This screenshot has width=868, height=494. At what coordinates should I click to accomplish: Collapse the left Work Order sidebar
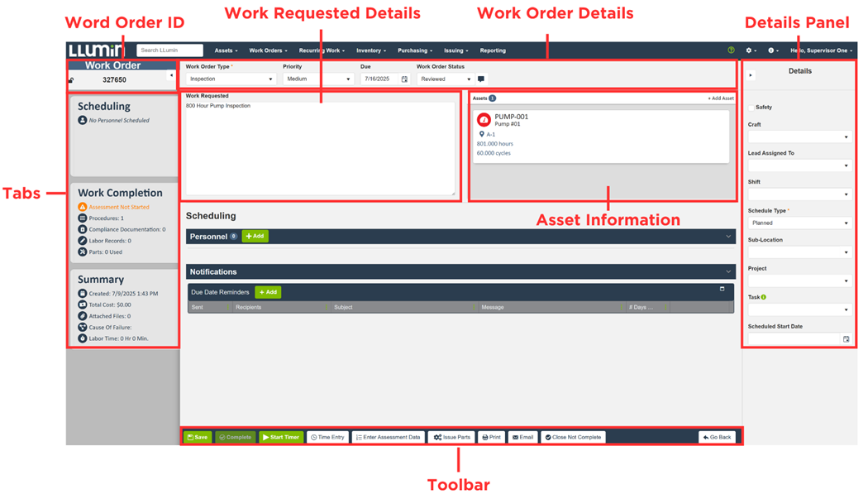[x=171, y=75]
